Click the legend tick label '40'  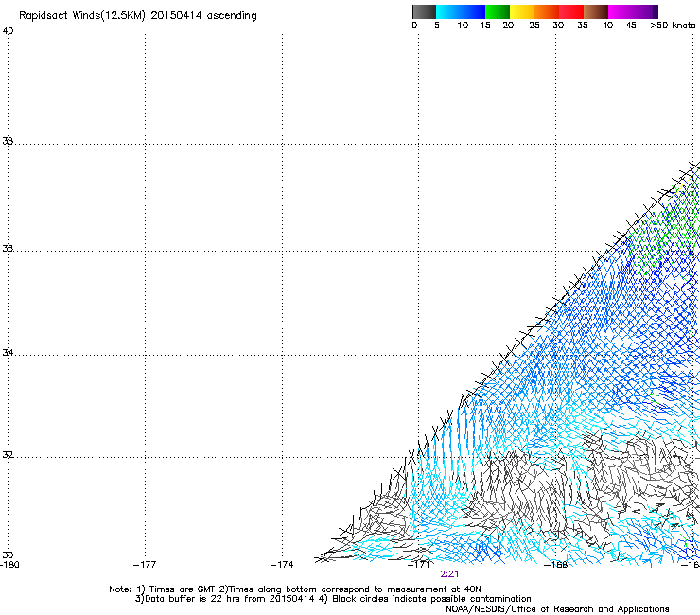pyautogui.click(x=607, y=26)
